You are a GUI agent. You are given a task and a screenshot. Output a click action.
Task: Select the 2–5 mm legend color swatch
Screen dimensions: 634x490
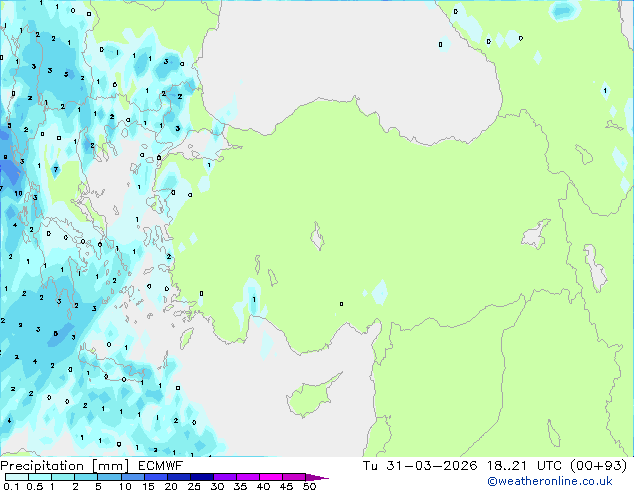pos(86,477)
